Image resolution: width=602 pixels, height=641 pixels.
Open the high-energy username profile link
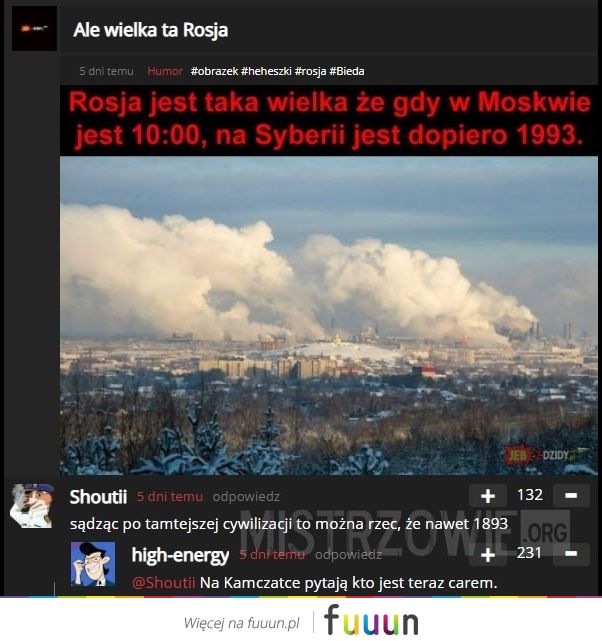pos(180,556)
